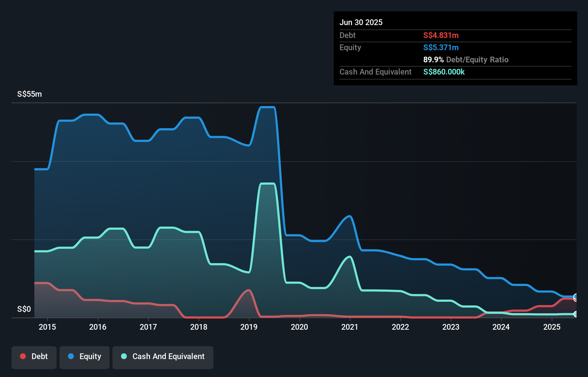Click the red Debt legend dot
The image size is (588, 377).
click(x=23, y=356)
